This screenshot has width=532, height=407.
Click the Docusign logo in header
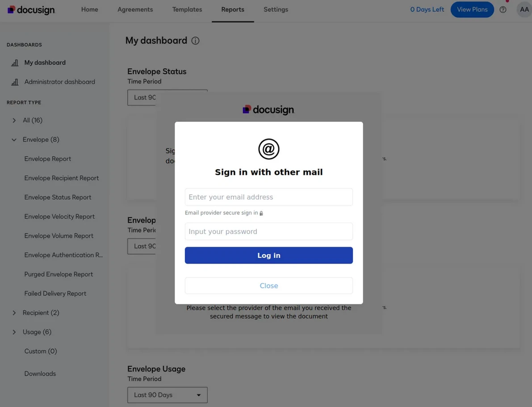31,9
